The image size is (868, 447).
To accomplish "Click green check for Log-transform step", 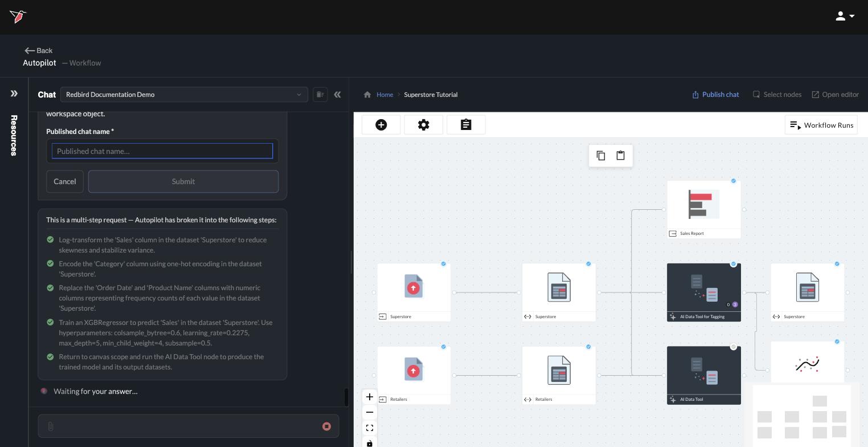I will click(50, 239).
